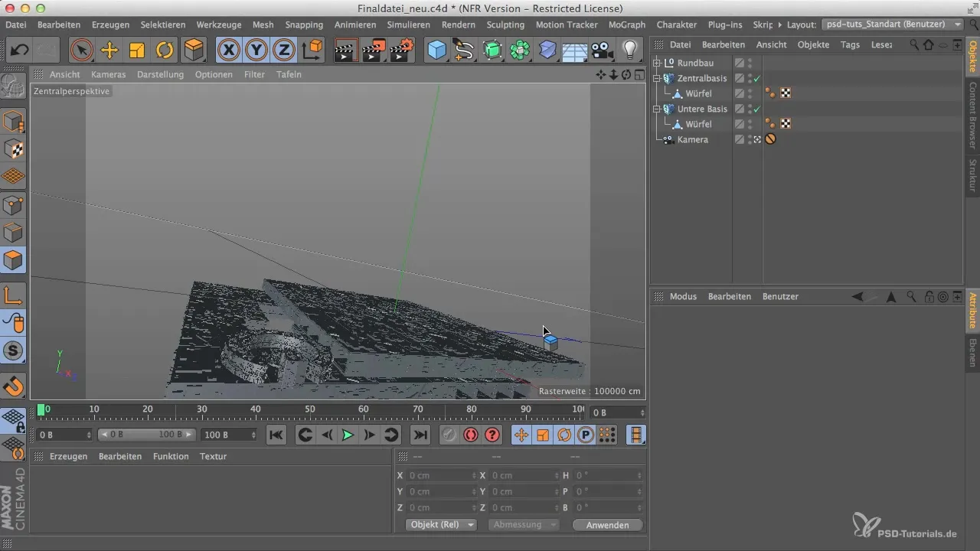Toggle the X axis lock
This screenshot has height=551, width=980.
pyautogui.click(x=228, y=51)
